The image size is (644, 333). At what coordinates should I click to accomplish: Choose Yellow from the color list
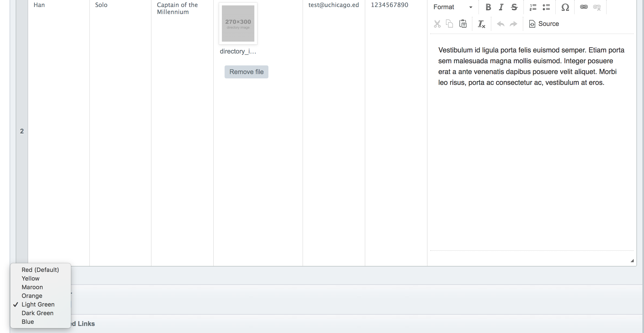(31, 278)
